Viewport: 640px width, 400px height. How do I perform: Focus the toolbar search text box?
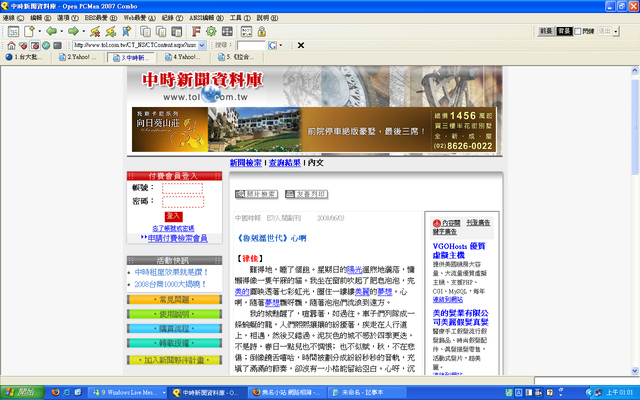point(251,45)
